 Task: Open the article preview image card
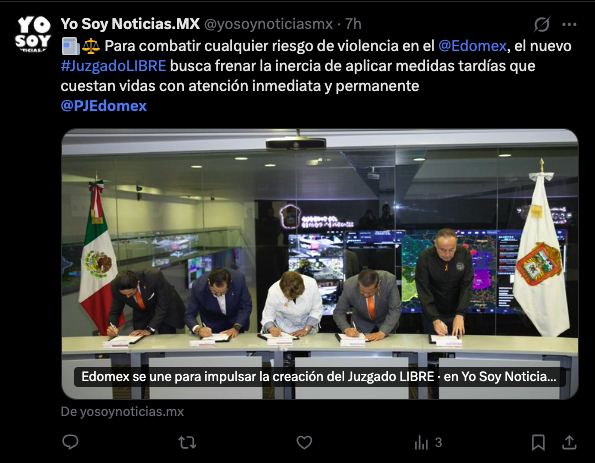[x=320, y=264]
